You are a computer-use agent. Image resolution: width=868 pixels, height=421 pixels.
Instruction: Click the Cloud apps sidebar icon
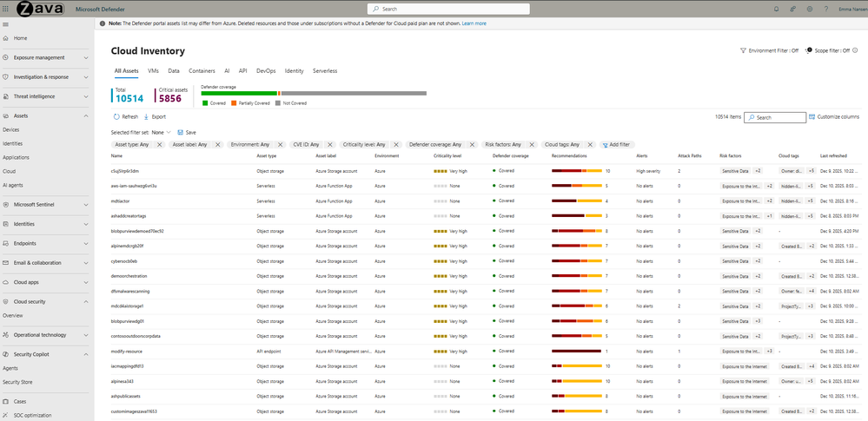[5, 282]
